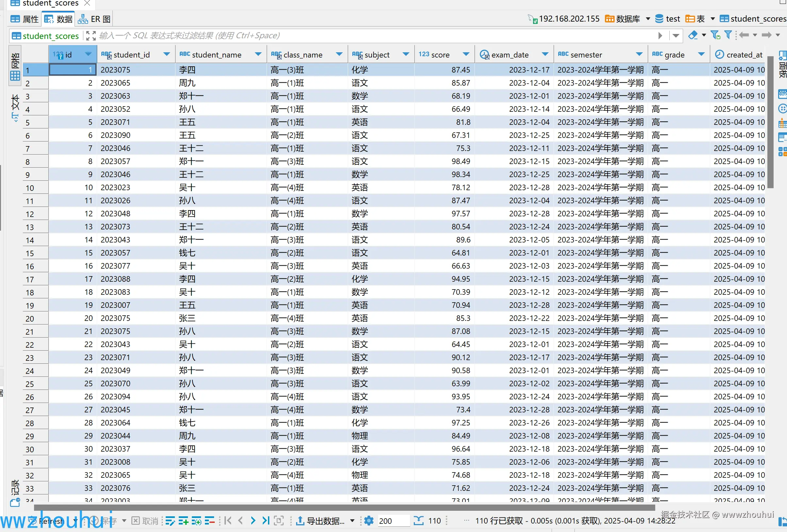This screenshot has height=532, width=787.
Task: Open the exam_date column filter dropdown
Action: [x=545, y=55]
